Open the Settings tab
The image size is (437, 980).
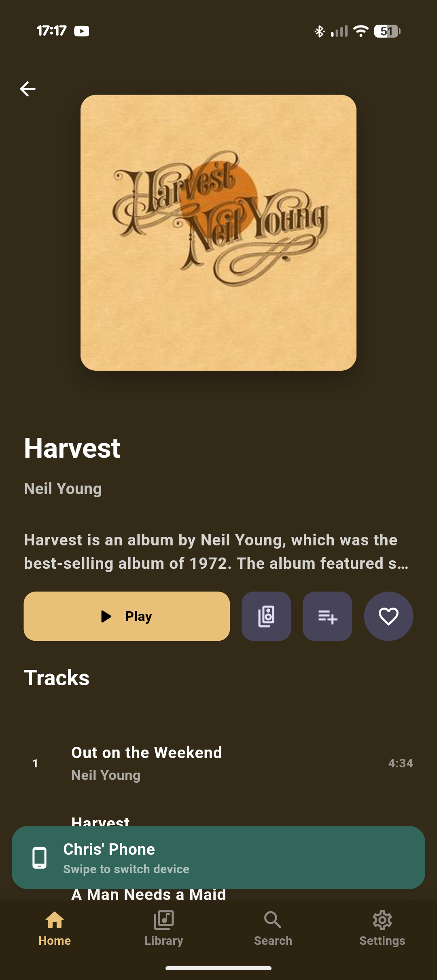(382, 928)
